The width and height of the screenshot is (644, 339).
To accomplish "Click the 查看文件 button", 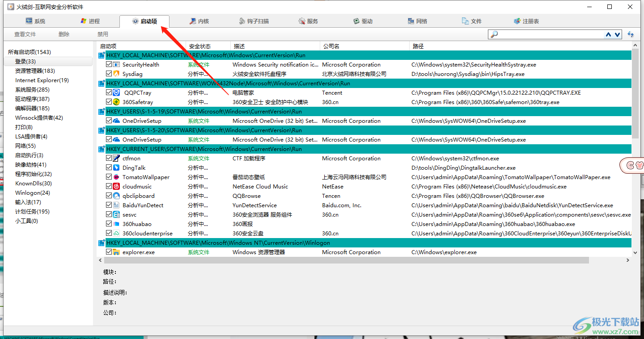I will click(x=25, y=34).
